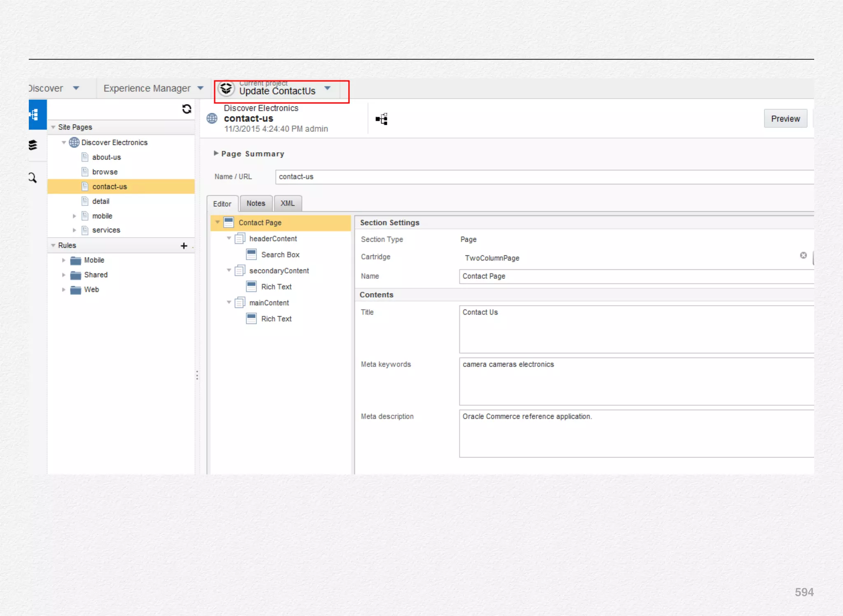
Task: Collapse the headerContent section node
Action: [x=229, y=238]
